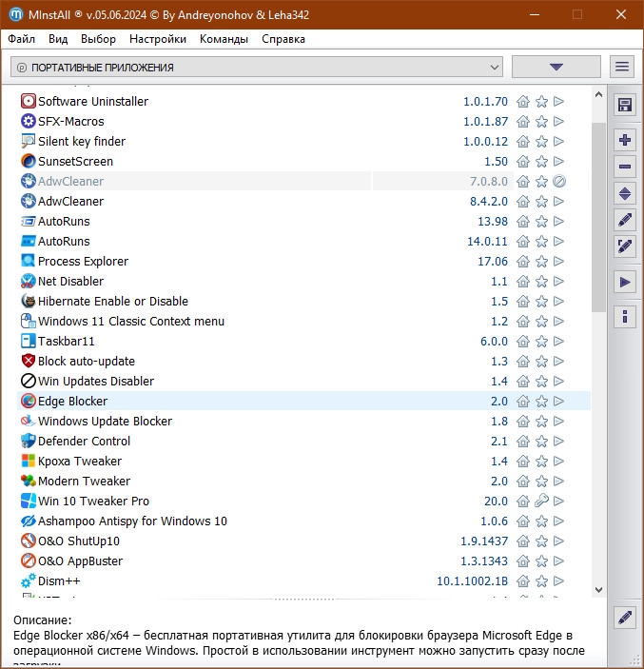Select the Windows Update Blocker entry
The width and height of the screenshot is (644, 669).
303,422
